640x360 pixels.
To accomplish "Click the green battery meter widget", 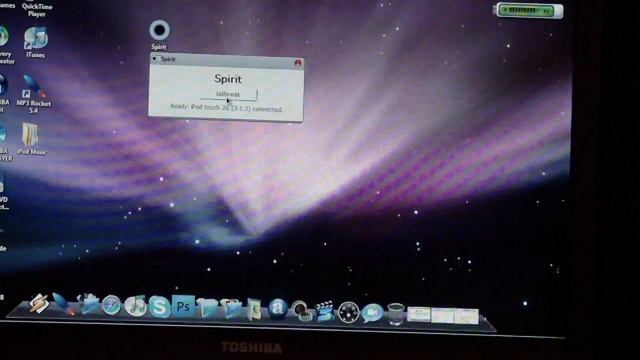I will point(528,10).
